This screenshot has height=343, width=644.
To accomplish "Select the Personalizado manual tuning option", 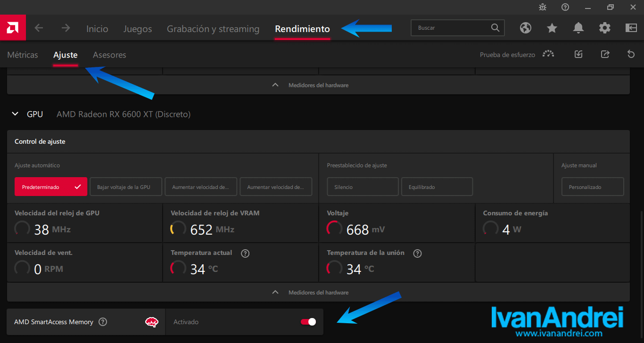I will tap(592, 187).
